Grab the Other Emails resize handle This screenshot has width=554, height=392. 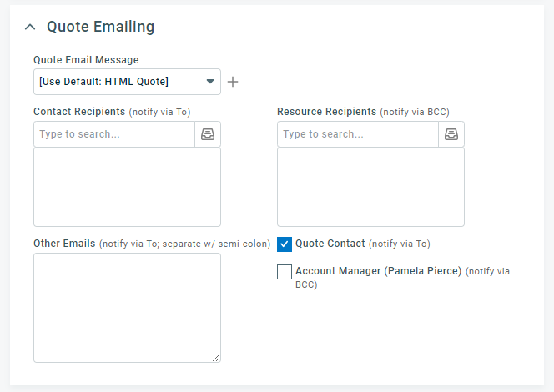(x=217, y=359)
